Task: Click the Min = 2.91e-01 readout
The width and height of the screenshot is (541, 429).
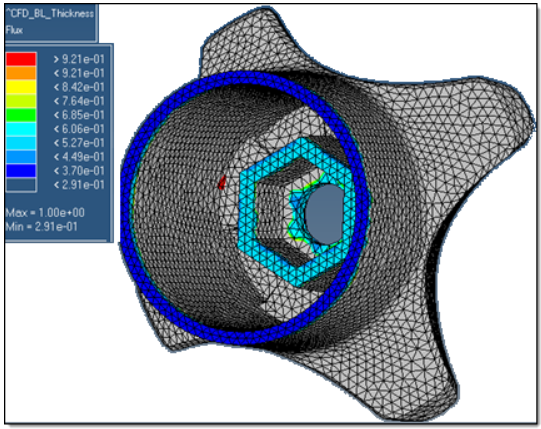Action: coord(41,227)
